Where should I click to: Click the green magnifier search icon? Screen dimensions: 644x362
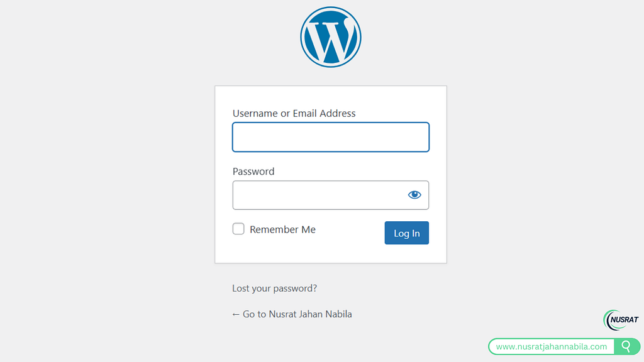pyautogui.click(x=626, y=346)
